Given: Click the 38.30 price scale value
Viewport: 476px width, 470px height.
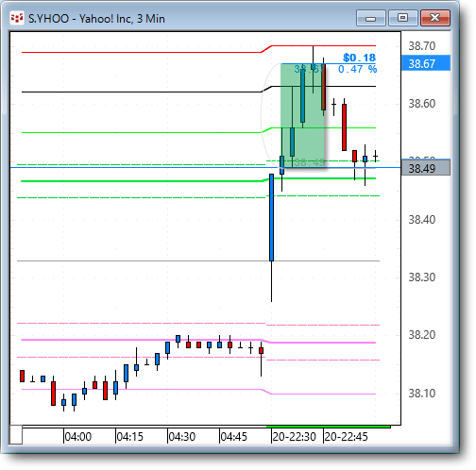Looking at the screenshot, I should (x=422, y=277).
